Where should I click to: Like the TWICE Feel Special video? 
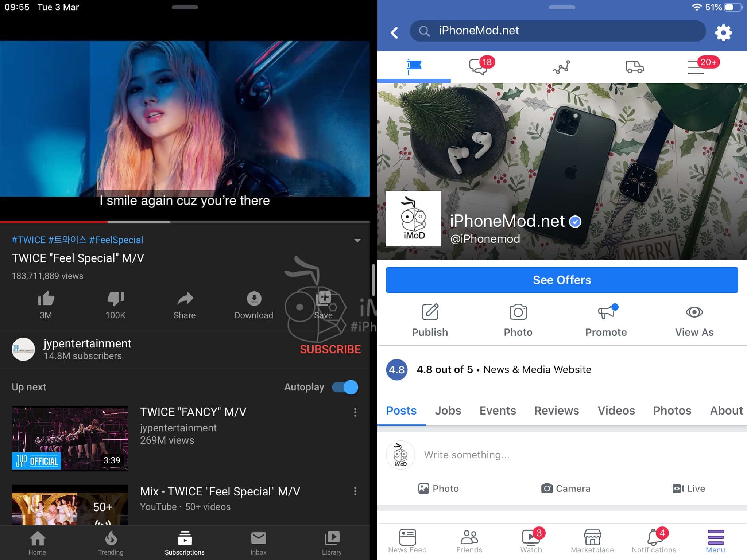[46, 299]
